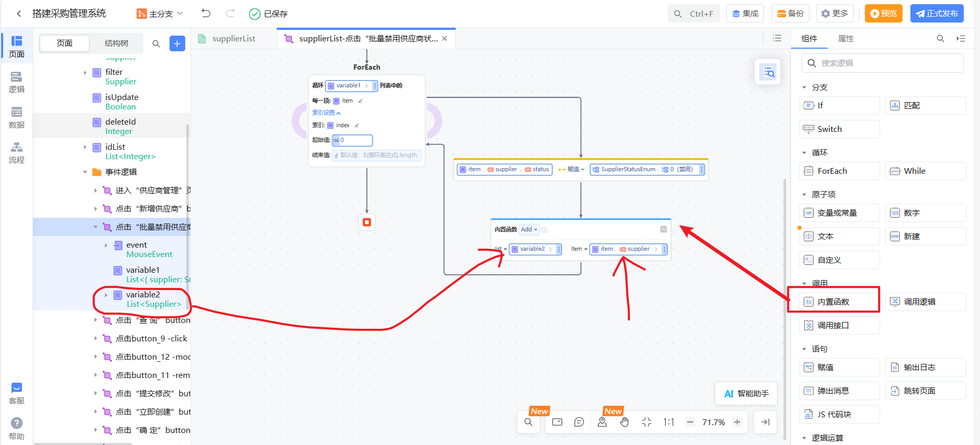Open the 备份 backup button
980x445 pixels.
[x=791, y=14]
